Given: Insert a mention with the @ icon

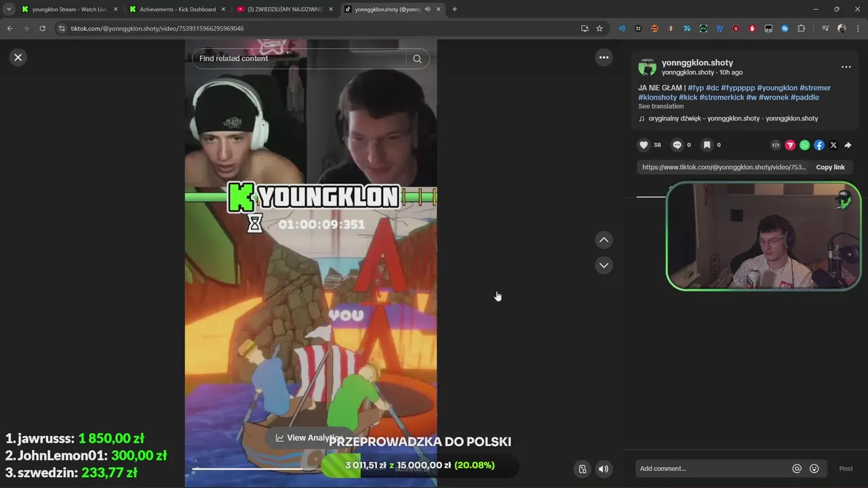Looking at the screenshot, I should [x=797, y=468].
